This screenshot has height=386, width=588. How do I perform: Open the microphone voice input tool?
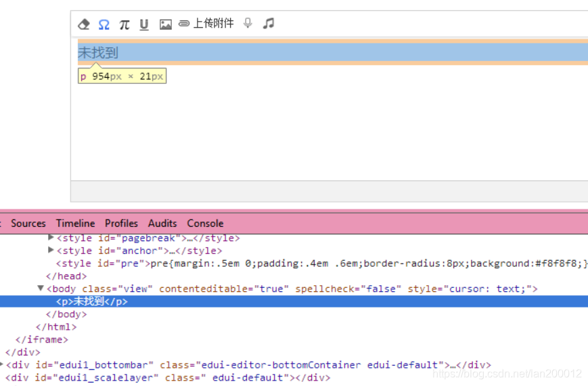248,23
